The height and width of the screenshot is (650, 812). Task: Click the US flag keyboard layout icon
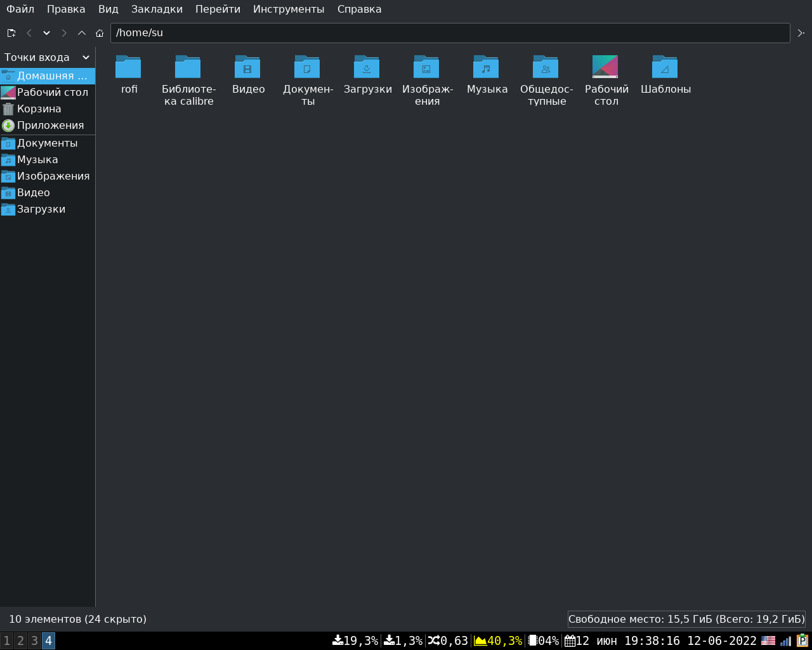tap(768, 641)
